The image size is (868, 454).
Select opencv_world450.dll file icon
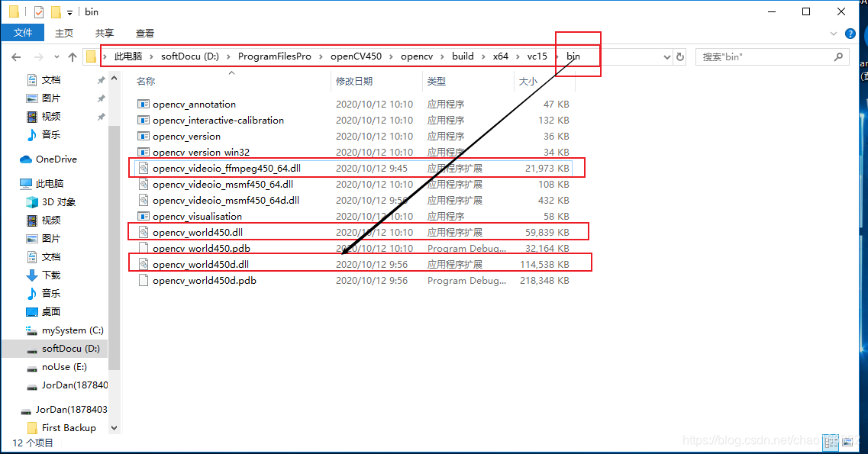144,232
